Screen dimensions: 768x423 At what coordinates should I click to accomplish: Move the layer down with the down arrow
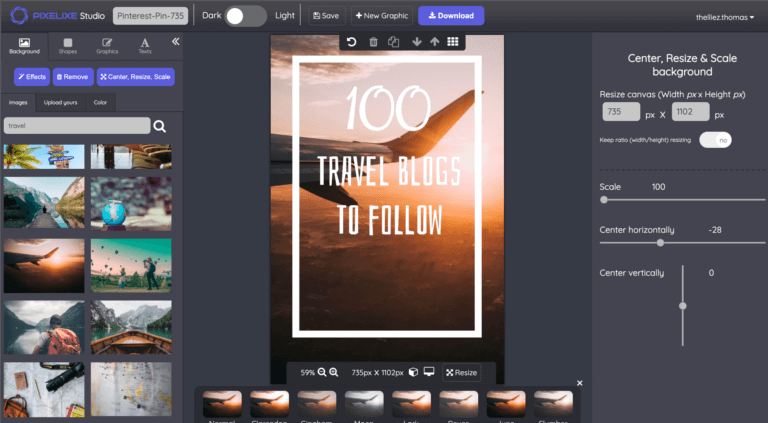(416, 42)
